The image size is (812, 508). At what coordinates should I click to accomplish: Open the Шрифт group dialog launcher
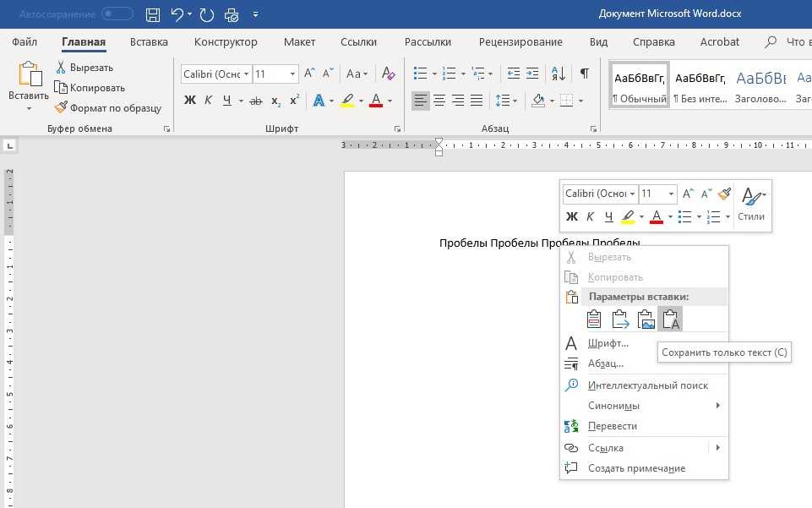[397, 129]
